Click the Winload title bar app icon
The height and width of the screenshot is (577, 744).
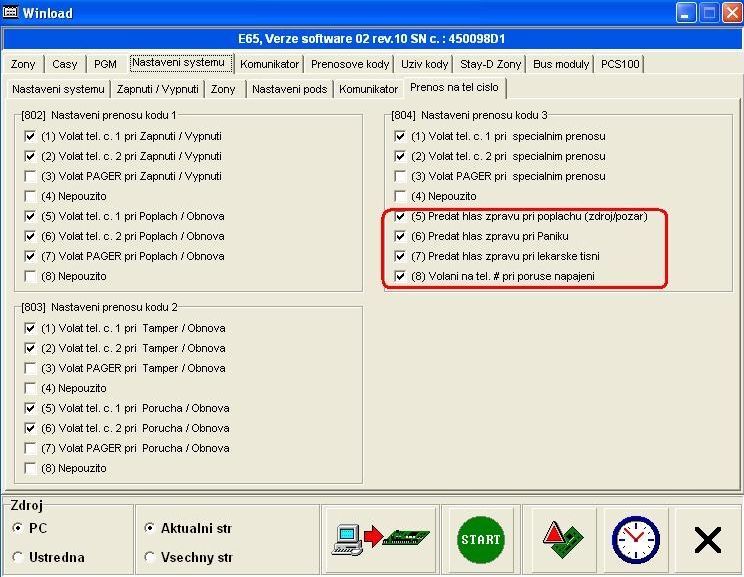click(x=12, y=14)
